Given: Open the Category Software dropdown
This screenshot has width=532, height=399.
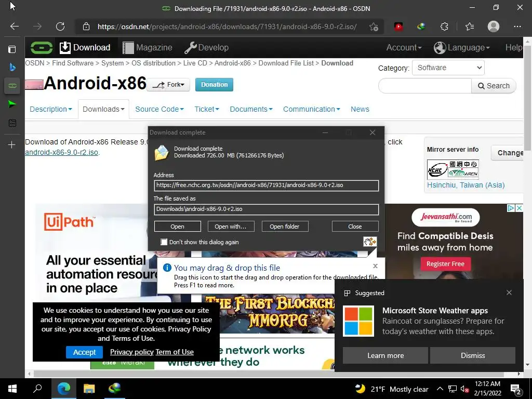Looking at the screenshot, I should [x=448, y=68].
